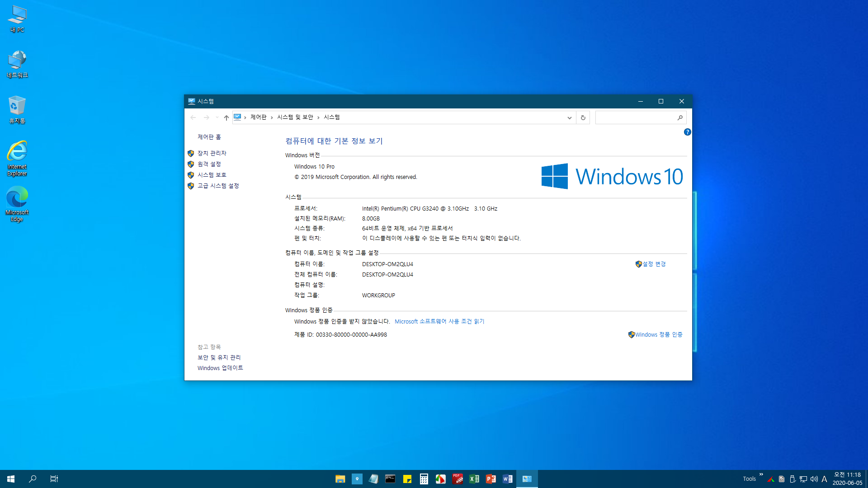Launch Internet Explorer from the desktop
868x488 pixels.
[x=17, y=158]
